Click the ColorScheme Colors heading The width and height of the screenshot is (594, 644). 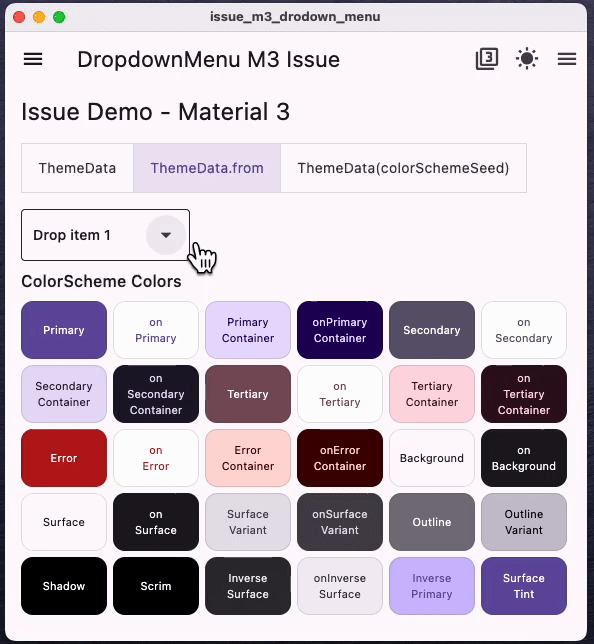tap(101, 281)
